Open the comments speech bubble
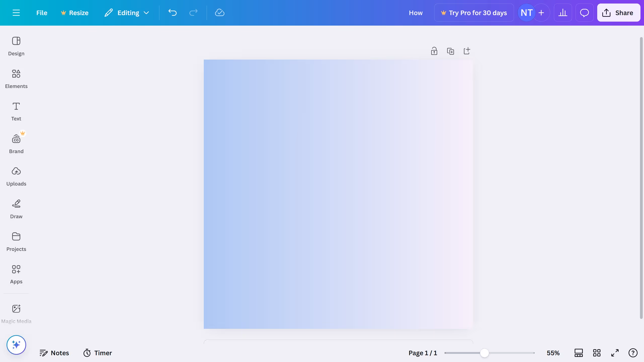Image resolution: width=644 pixels, height=362 pixels. (584, 13)
